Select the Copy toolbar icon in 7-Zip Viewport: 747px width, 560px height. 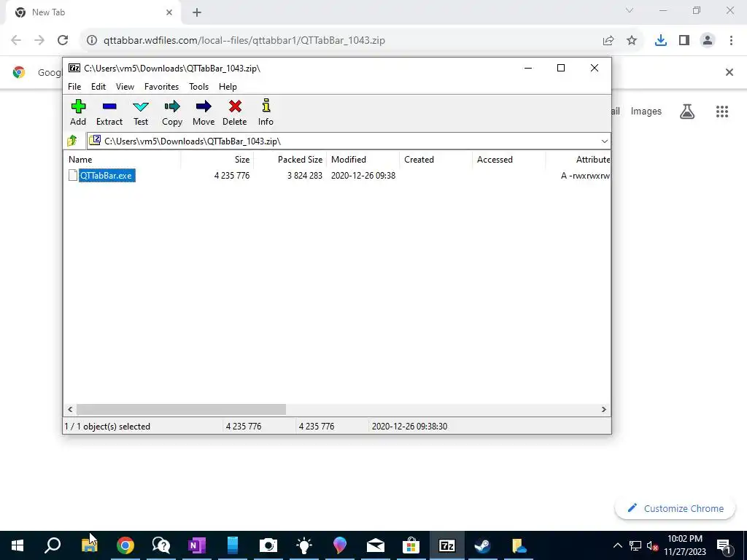pyautogui.click(x=172, y=113)
